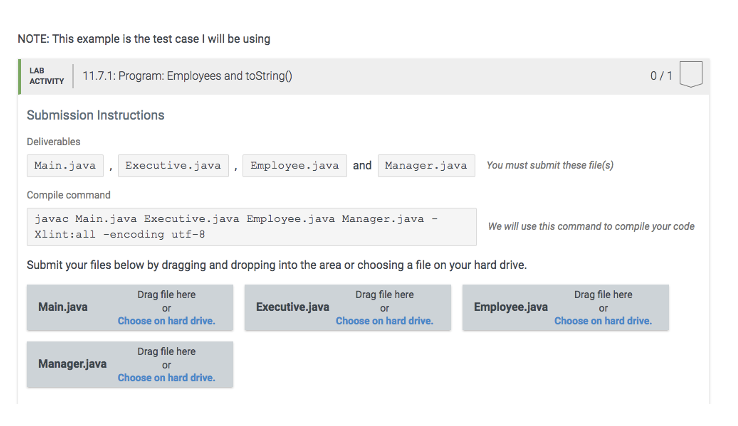Select the lab title 11.7.1 Program: Employees and toString()
Viewport: 738px width, 426px height.
(187, 76)
